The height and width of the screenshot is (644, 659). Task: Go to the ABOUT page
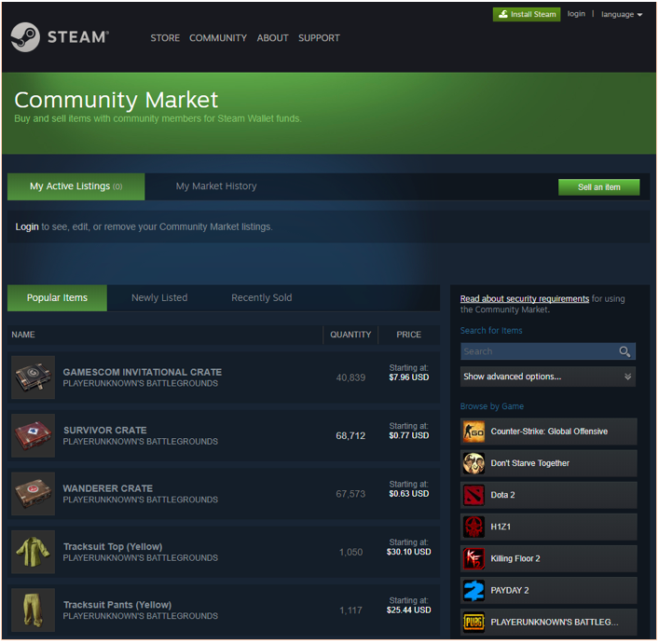pyautogui.click(x=272, y=38)
